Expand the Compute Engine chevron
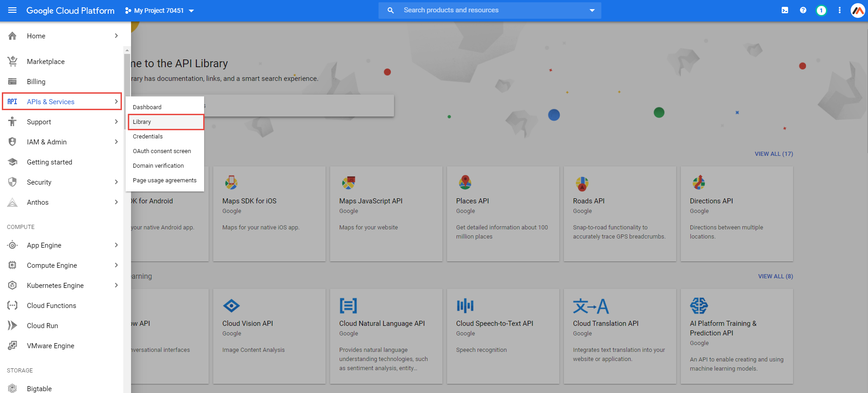 coord(116,265)
